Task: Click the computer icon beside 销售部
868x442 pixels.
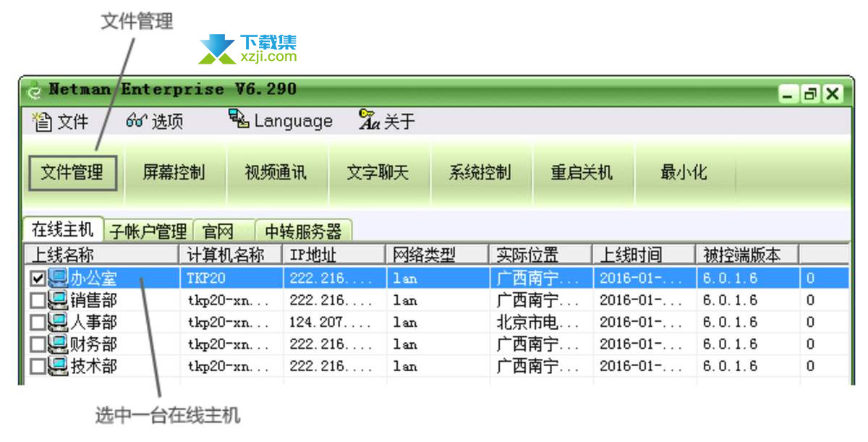Action: (x=57, y=300)
